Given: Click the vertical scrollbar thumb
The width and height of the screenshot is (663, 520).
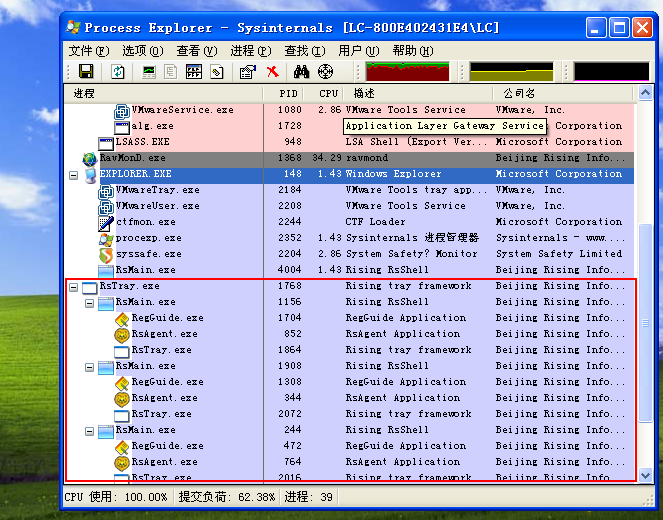Looking at the screenshot, I should (645, 323).
